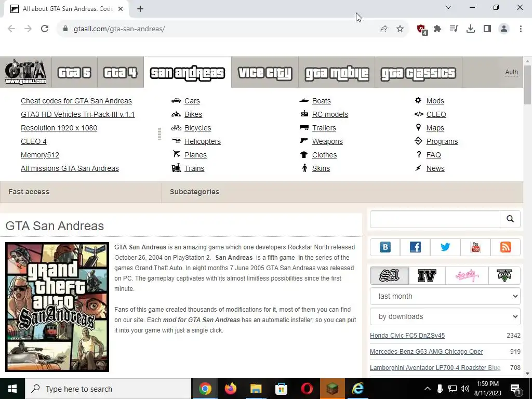The height and width of the screenshot is (399, 532).
Task: Click the person icon beside Skins
Action: coord(304,168)
